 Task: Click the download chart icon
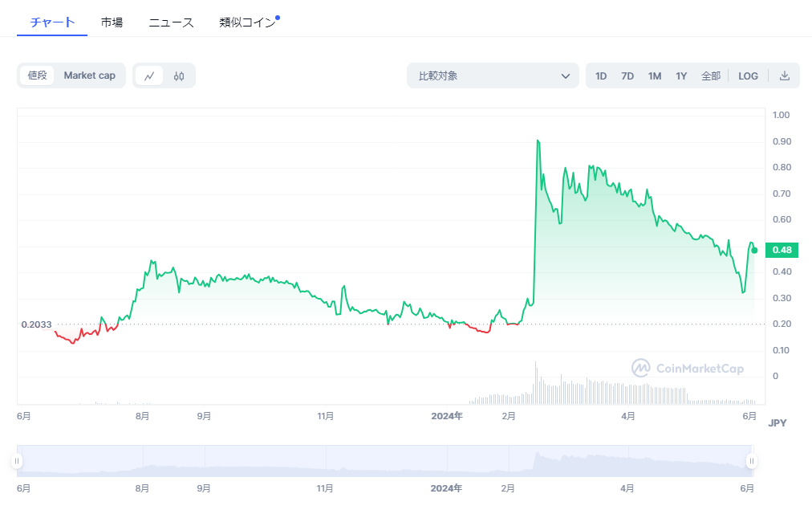coord(785,75)
